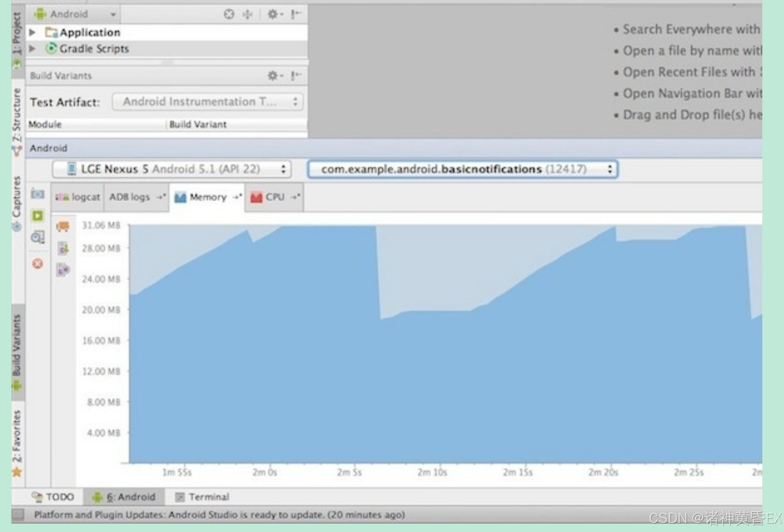Click the green screen record icon

tap(37, 215)
